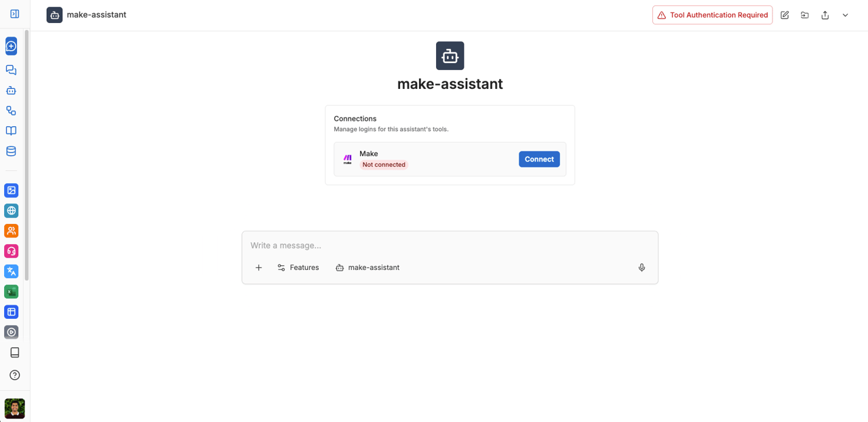Open the make-assistant selector in message box
The width and height of the screenshot is (868, 422).
pyautogui.click(x=368, y=268)
